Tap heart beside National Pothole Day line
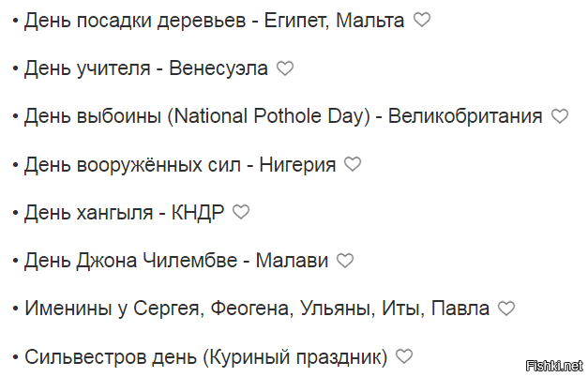The image size is (588, 377). coord(560,116)
